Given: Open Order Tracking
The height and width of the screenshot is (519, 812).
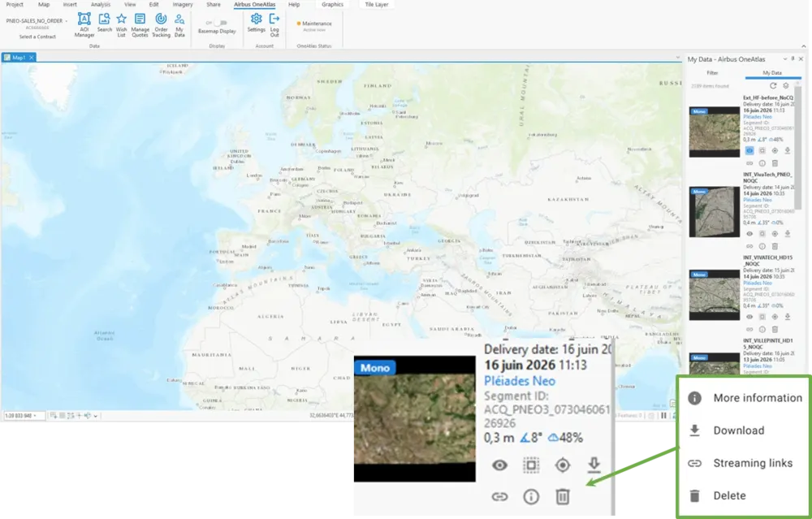Looking at the screenshot, I should point(161,25).
